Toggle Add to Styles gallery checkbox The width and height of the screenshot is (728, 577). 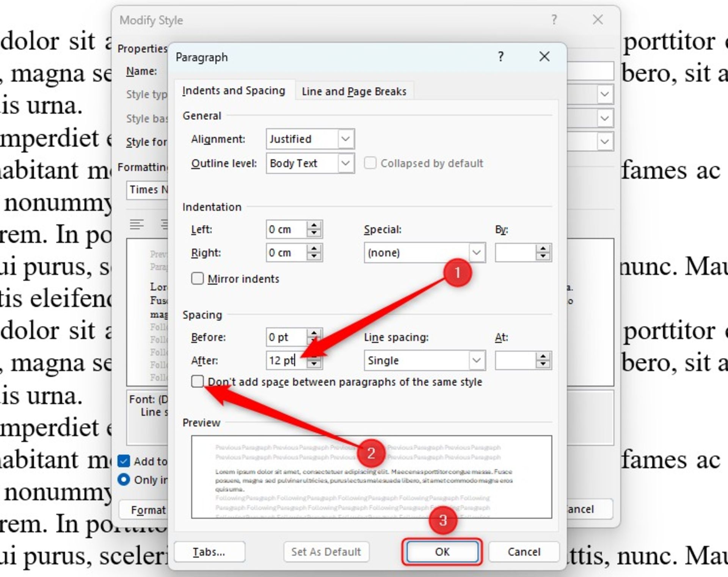(124, 461)
